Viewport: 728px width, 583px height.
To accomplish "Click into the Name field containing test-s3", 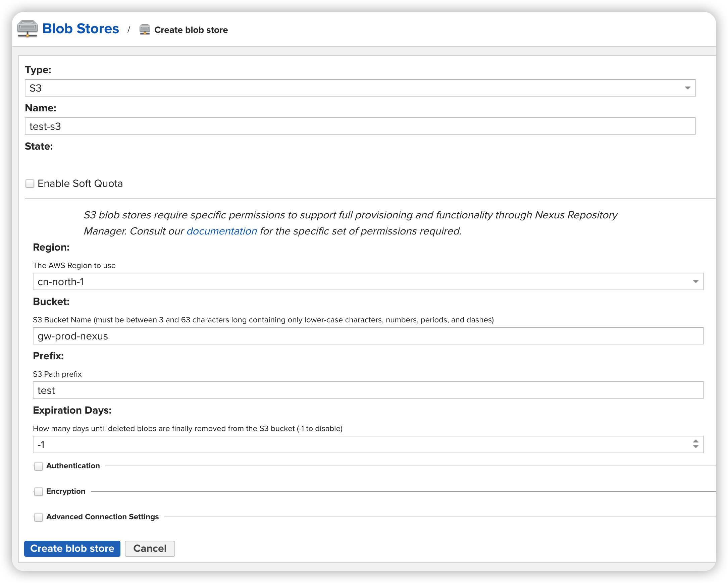I will click(x=360, y=126).
